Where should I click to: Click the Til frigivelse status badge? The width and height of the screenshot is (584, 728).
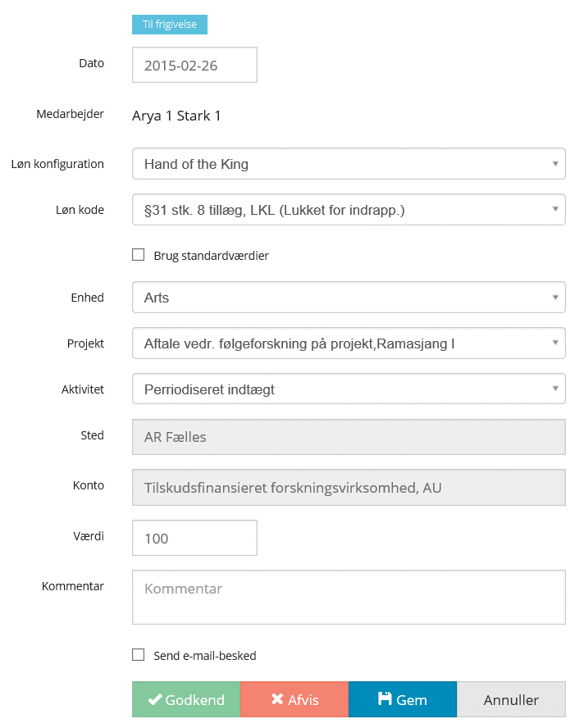(x=170, y=25)
